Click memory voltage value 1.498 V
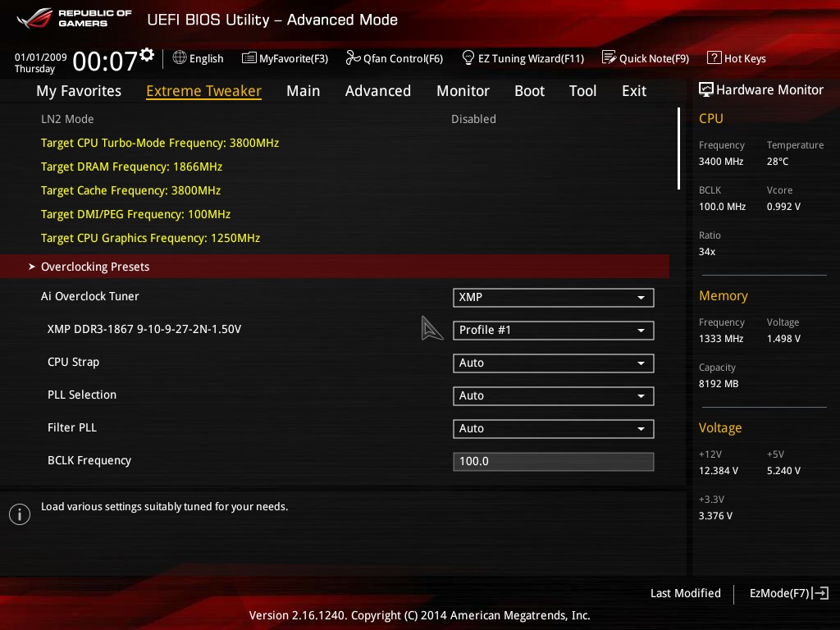The height and width of the screenshot is (630, 840). tap(783, 339)
